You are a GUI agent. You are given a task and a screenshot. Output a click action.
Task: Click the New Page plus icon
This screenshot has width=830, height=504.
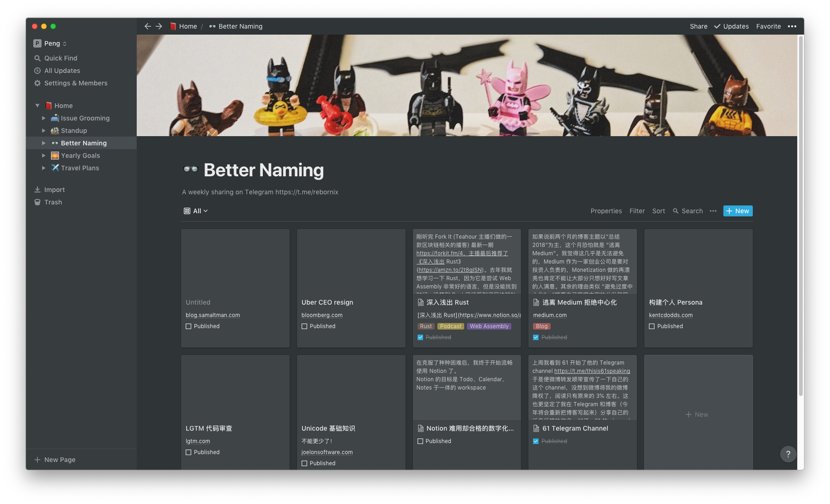click(37, 460)
